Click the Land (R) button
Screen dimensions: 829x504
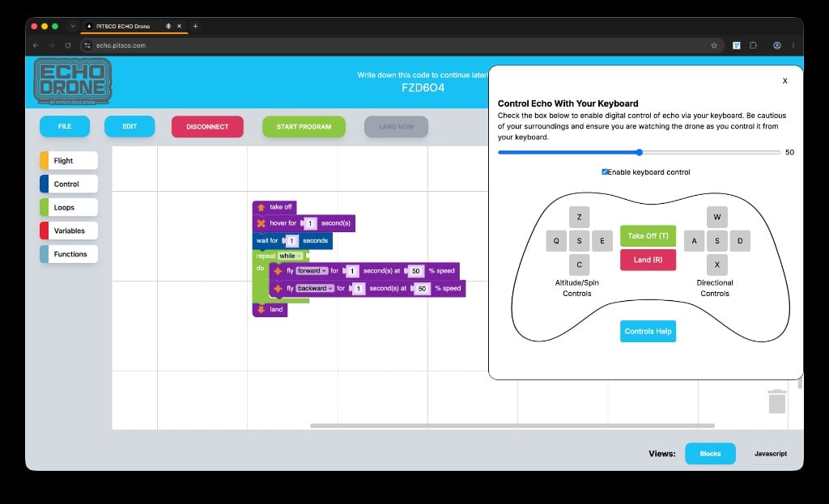[648, 260]
